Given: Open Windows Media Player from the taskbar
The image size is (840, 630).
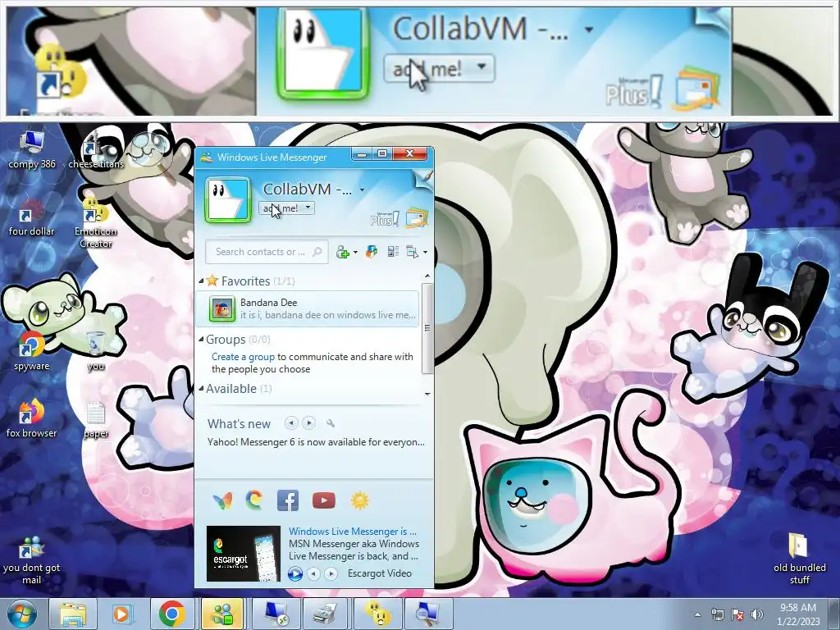Looking at the screenshot, I should click(121, 614).
